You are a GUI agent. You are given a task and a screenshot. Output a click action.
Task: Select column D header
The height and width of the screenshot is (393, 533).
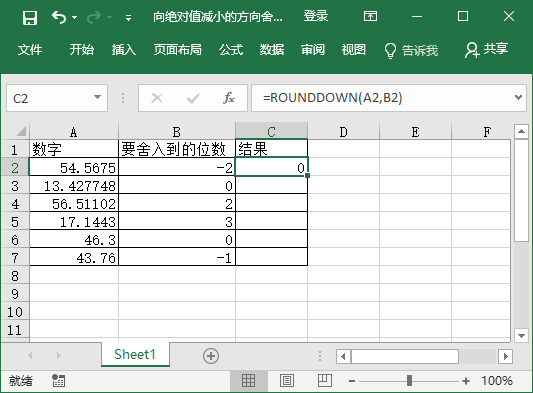(344, 131)
